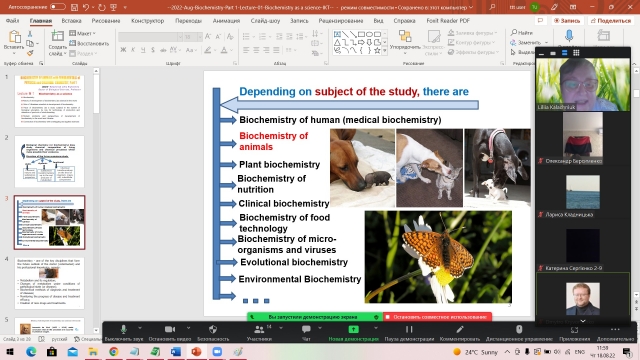Open the Zoom chat
This screenshot has height=360, width=640.
(306, 333)
